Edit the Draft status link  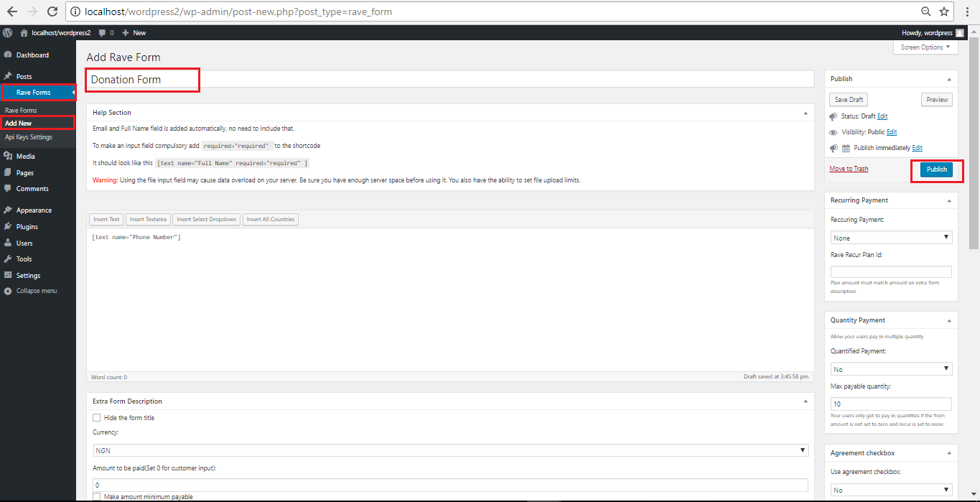pos(882,116)
